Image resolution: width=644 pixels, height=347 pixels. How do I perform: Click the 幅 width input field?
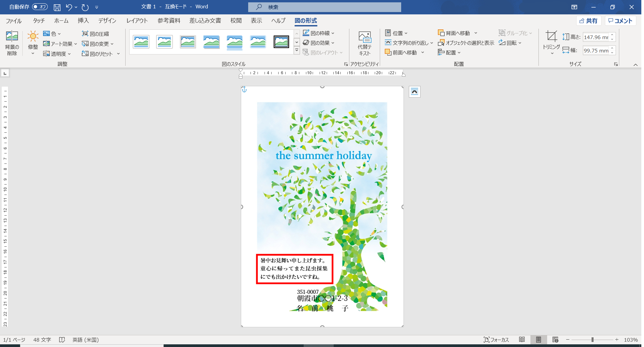(596, 50)
